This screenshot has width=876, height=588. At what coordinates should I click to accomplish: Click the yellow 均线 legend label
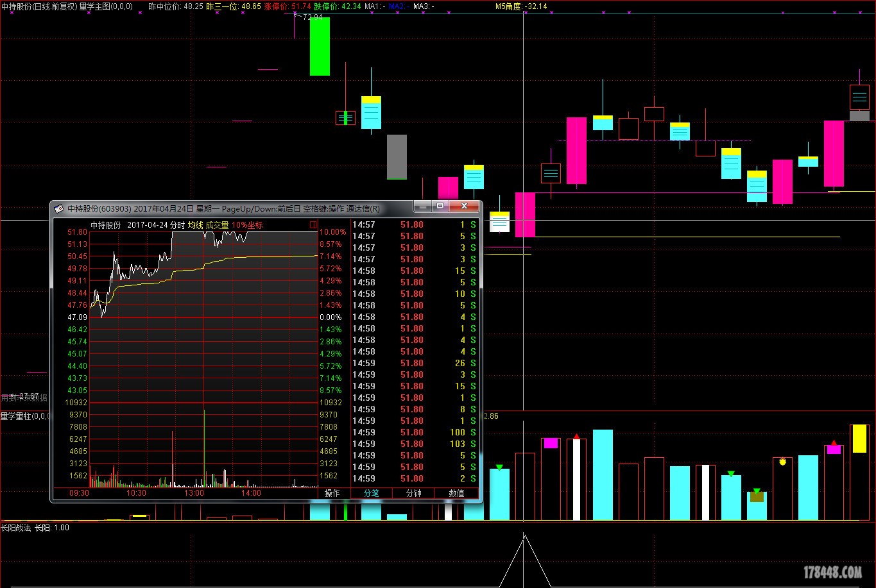click(195, 225)
